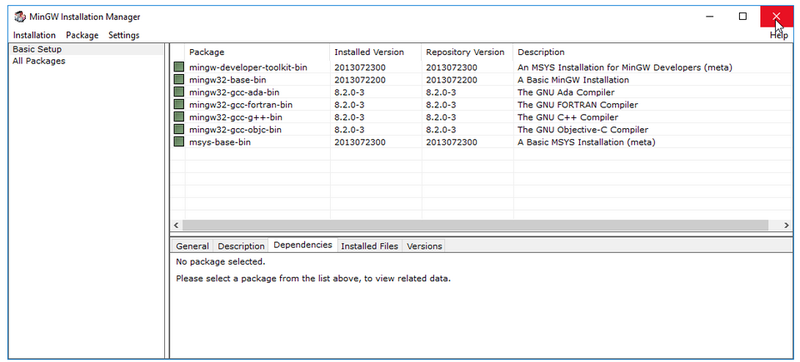800x362 pixels.
Task: Open the Package menu
Action: pyautogui.click(x=82, y=35)
